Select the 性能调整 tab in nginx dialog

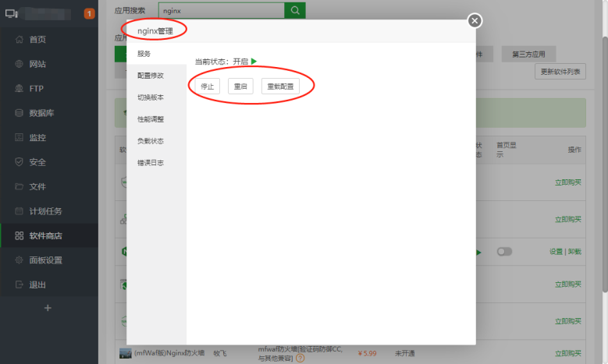[156, 119]
